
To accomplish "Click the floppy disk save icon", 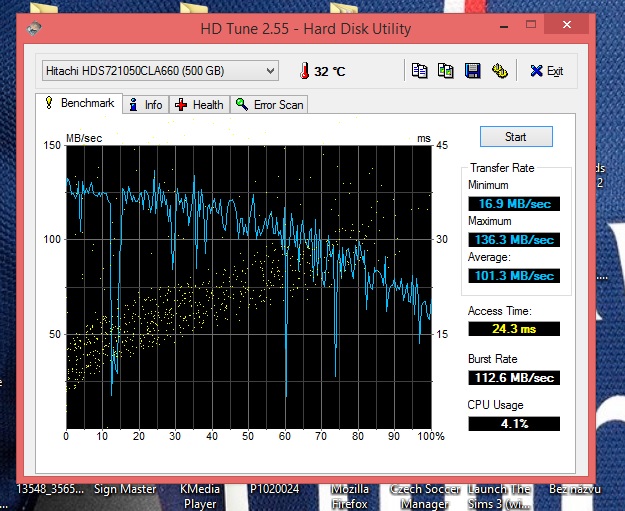I will pos(472,71).
